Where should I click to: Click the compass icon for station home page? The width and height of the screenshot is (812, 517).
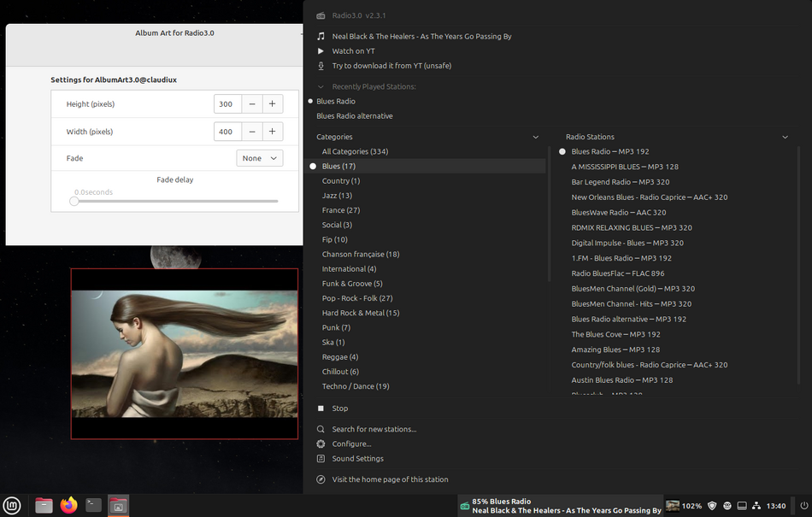click(x=321, y=479)
